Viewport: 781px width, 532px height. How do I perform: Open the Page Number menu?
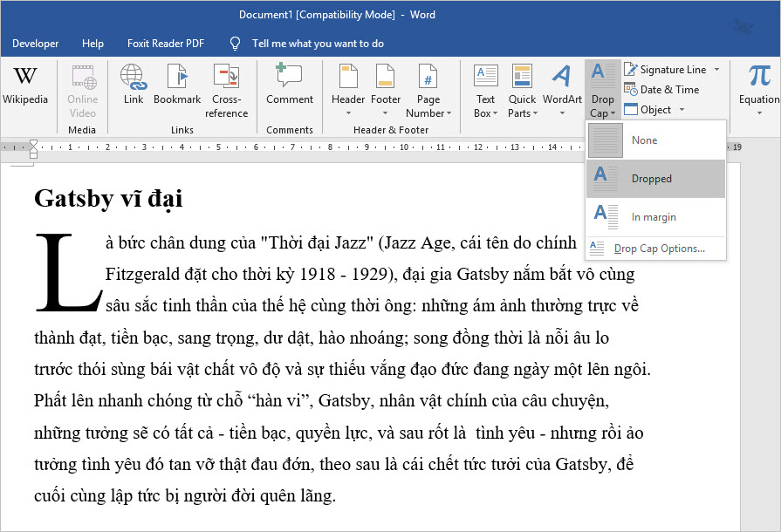click(x=428, y=91)
